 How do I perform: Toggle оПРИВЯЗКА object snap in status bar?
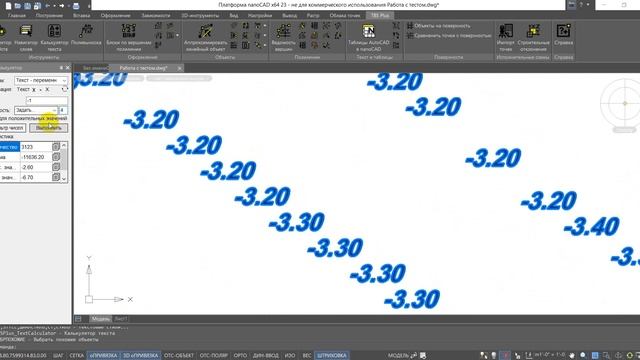coord(103,356)
